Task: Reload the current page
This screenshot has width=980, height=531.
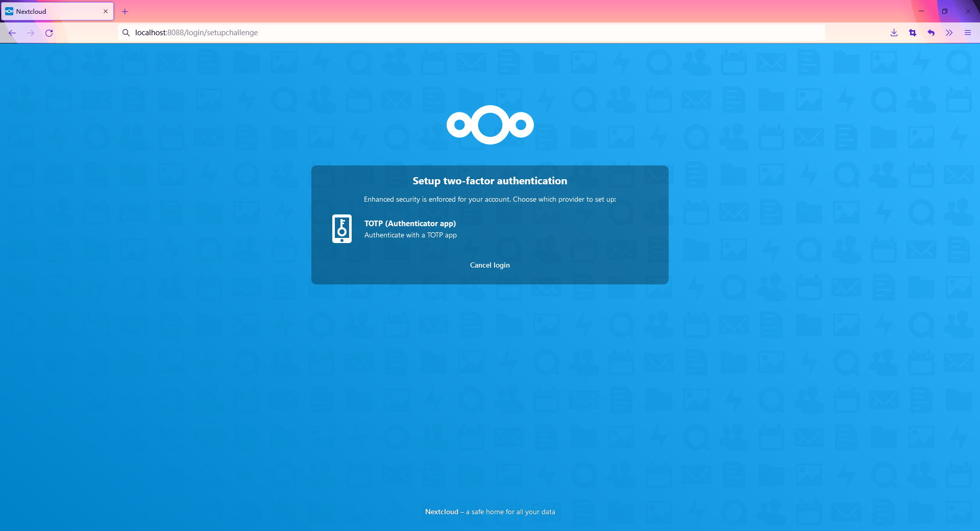Action: click(x=49, y=33)
